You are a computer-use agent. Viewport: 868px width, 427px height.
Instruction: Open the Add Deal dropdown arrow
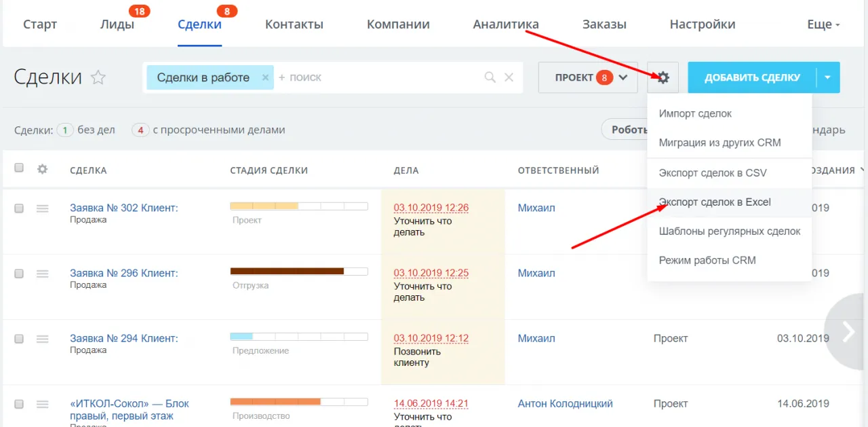point(828,77)
